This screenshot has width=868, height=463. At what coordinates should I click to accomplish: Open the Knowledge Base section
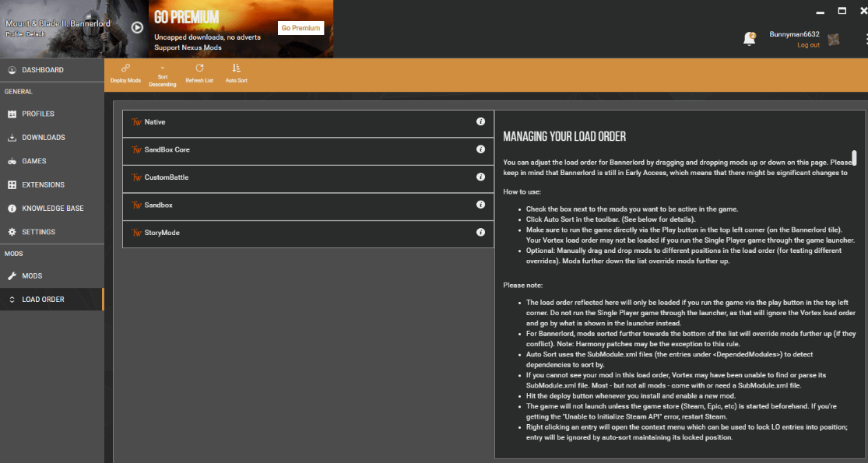52,209
